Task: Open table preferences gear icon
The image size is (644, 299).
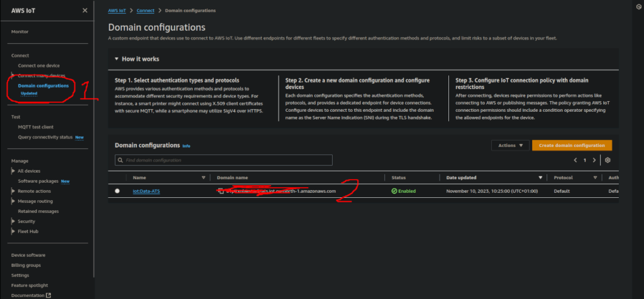Action: point(608,160)
